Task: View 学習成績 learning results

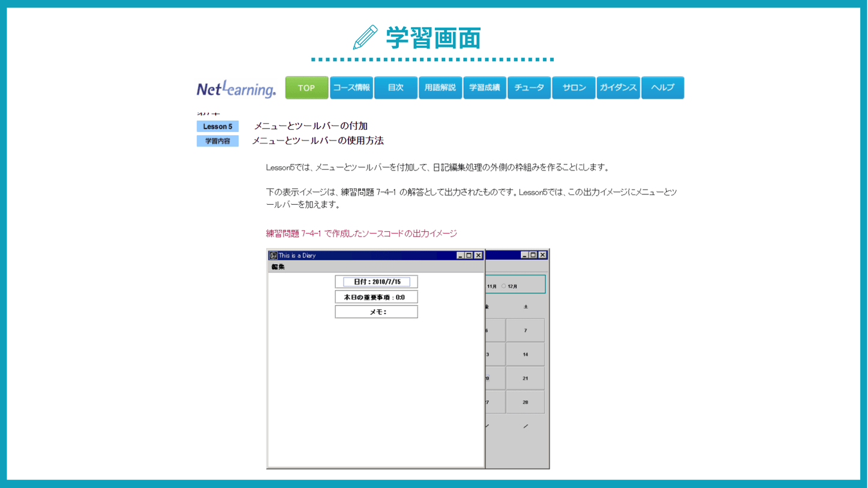Action: pos(485,88)
